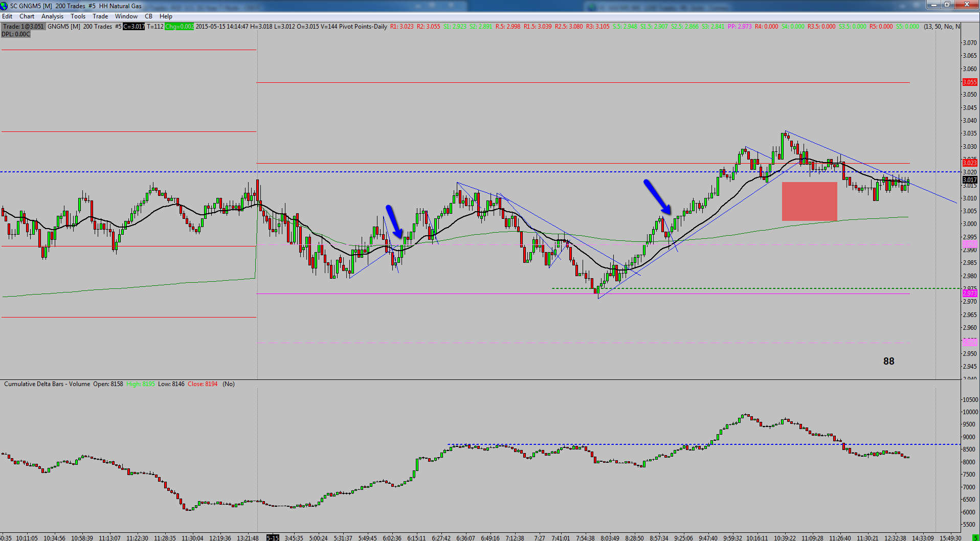Click the '5-15' date marker on time axis

point(273,538)
